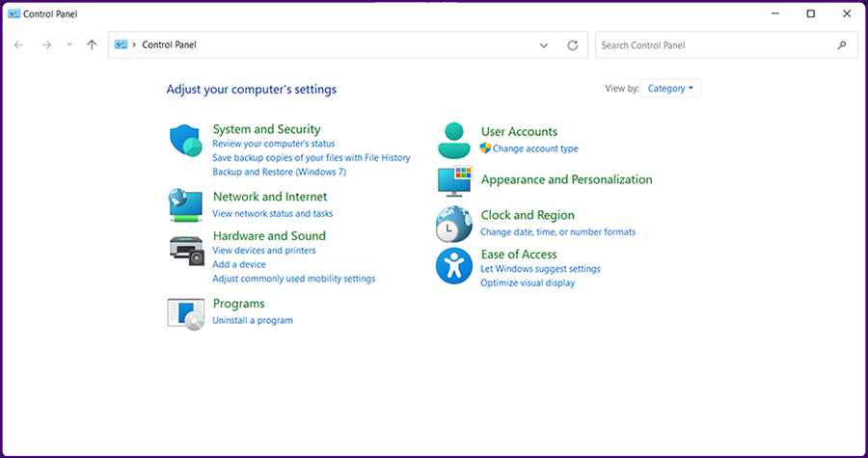Select View network status and tasks
Screen dimensions: 868x458
click(x=272, y=213)
